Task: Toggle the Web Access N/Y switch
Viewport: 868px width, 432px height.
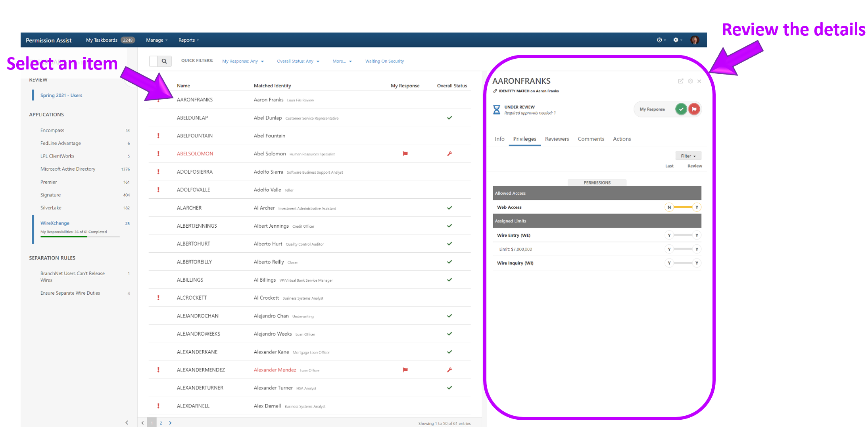Action: point(683,207)
